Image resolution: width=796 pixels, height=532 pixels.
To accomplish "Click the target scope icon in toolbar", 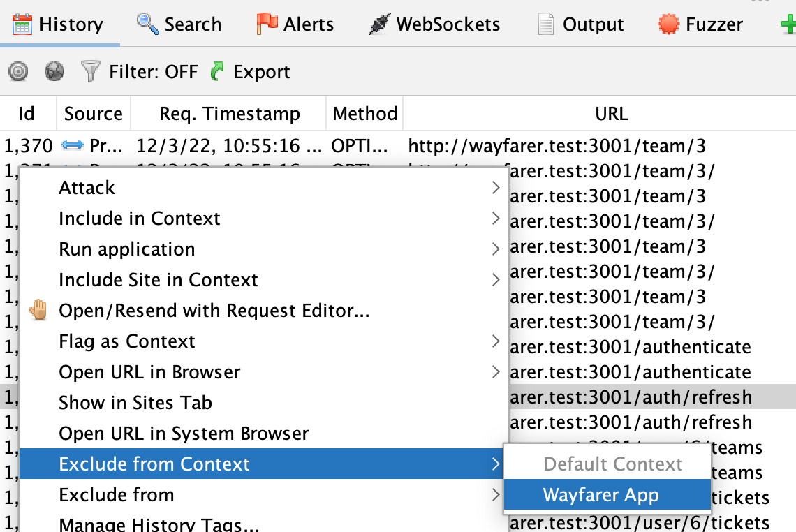I will coord(18,72).
